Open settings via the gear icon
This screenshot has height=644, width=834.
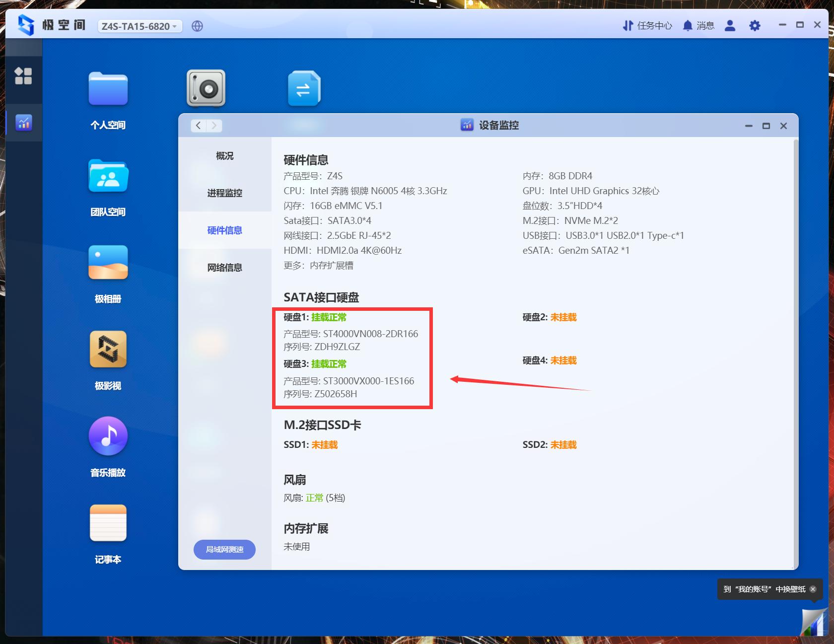coord(755,25)
